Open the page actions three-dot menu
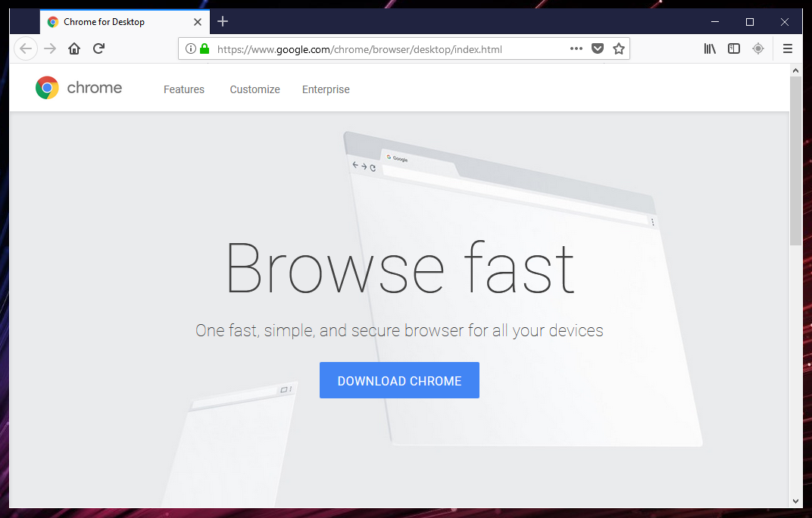Image resolution: width=812 pixels, height=518 pixels. (x=576, y=48)
